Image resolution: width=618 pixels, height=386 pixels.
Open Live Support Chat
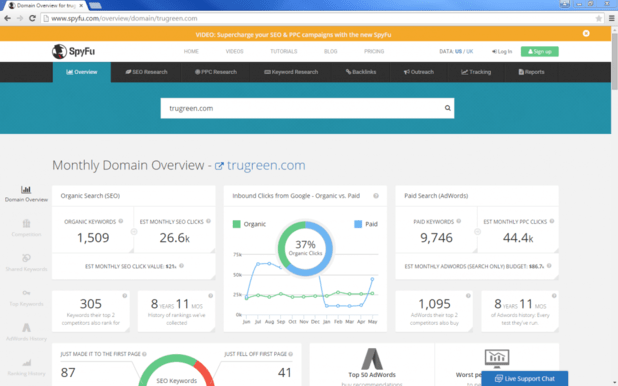525,379
